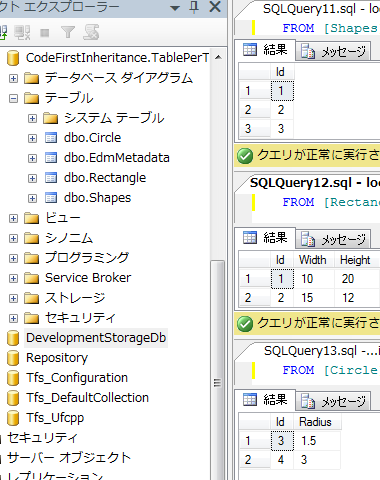Expand the データベース ダイアグラム folder
Screen dimensions: 380x480
[13, 78]
